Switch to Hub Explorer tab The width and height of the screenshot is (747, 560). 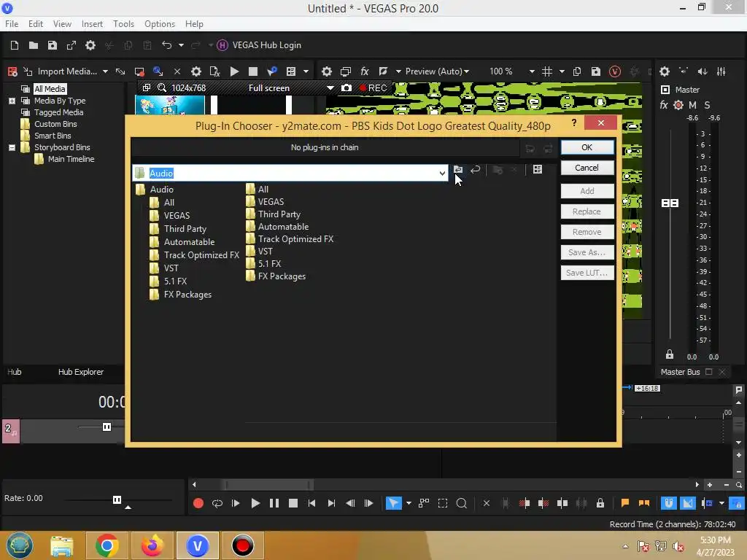[80, 372]
